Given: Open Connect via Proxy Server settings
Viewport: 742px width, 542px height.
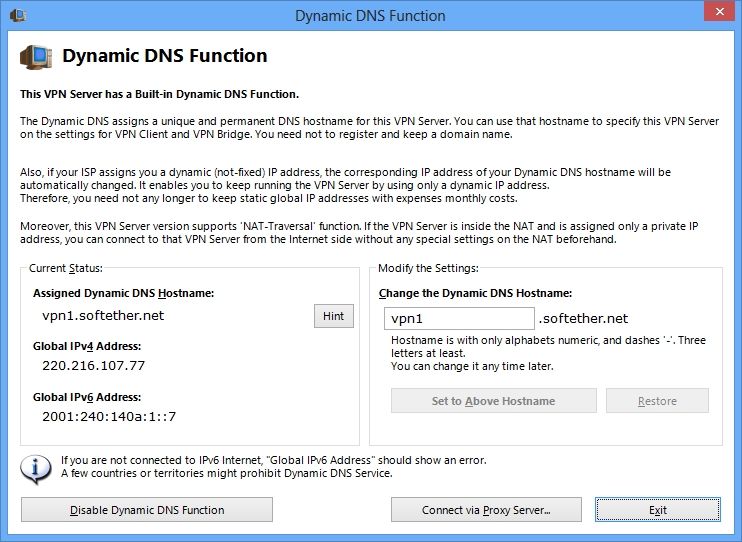Looking at the screenshot, I should point(486,510).
